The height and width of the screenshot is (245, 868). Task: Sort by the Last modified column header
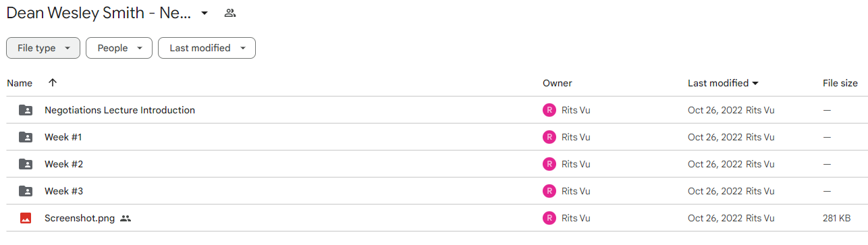click(x=723, y=83)
